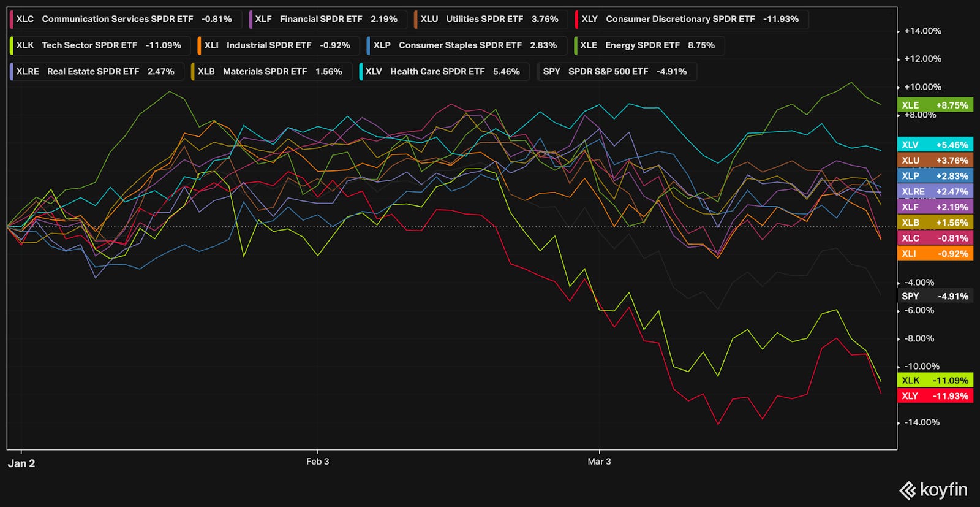Click the XLV Health Care legend chip

[x=444, y=72]
